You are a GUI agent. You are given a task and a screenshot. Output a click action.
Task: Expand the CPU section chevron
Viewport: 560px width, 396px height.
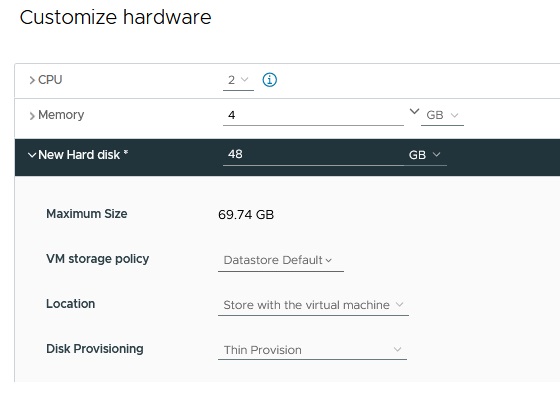click(x=32, y=80)
